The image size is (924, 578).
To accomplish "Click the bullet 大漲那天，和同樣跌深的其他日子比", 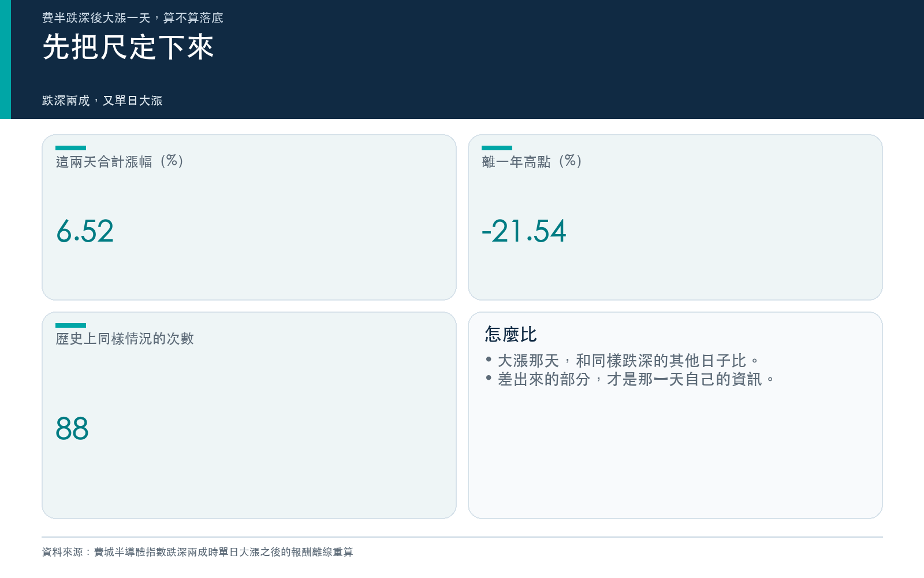I will (628, 361).
